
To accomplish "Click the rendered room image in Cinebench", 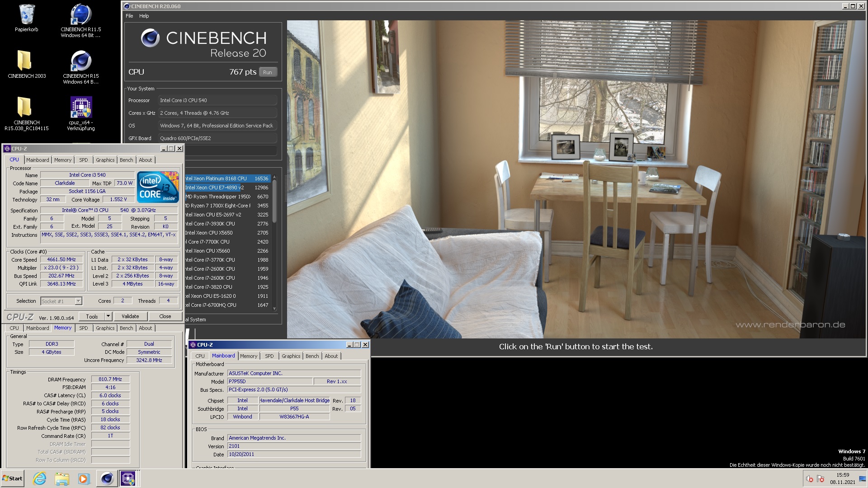I will (x=576, y=179).
